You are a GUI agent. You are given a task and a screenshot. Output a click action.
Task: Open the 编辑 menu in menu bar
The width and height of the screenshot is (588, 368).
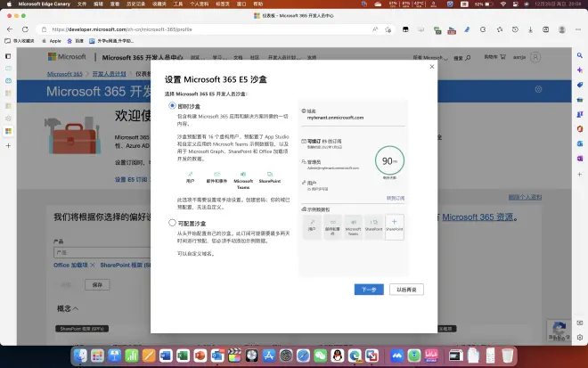click(98, 4)
